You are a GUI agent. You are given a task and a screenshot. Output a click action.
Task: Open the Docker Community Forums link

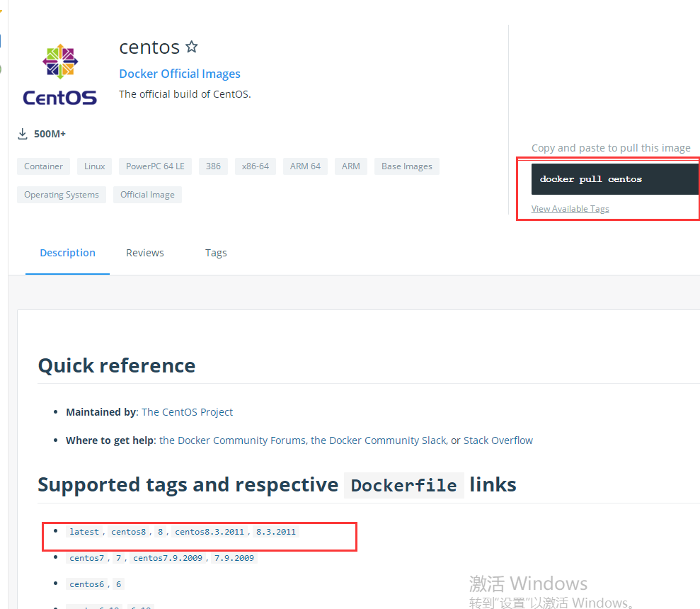232,440
